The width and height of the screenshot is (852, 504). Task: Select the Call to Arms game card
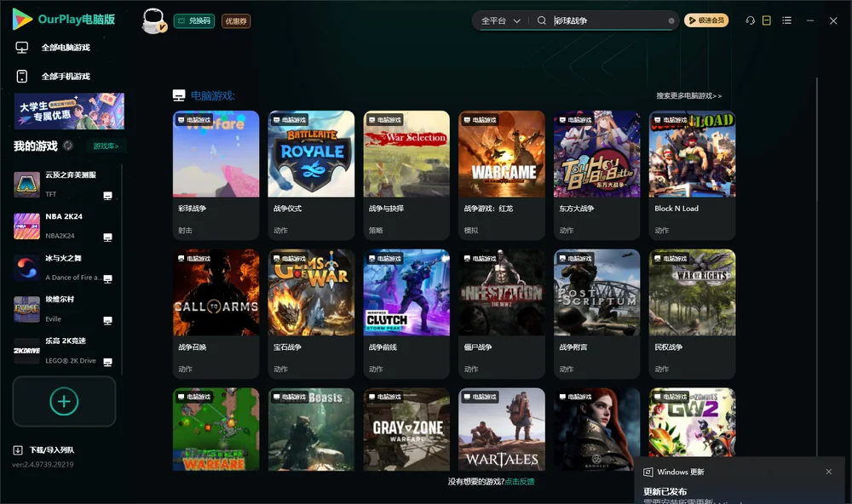click(x=216, y=313)
